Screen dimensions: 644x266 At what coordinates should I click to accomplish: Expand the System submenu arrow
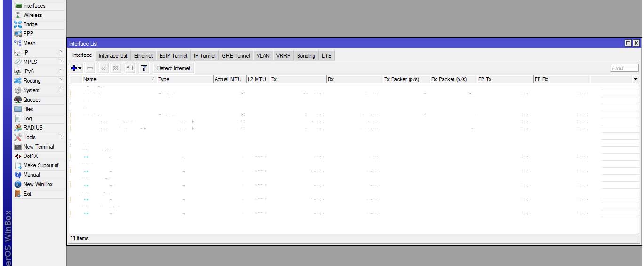[61, 90]
